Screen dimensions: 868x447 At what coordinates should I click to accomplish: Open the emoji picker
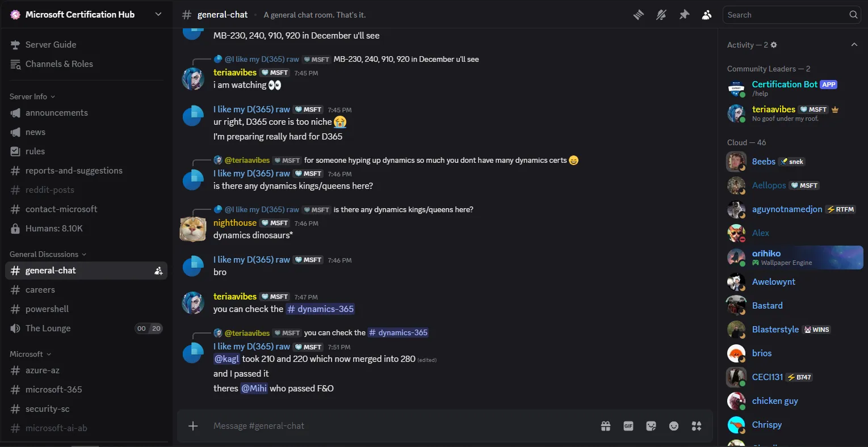pos(673,425)
